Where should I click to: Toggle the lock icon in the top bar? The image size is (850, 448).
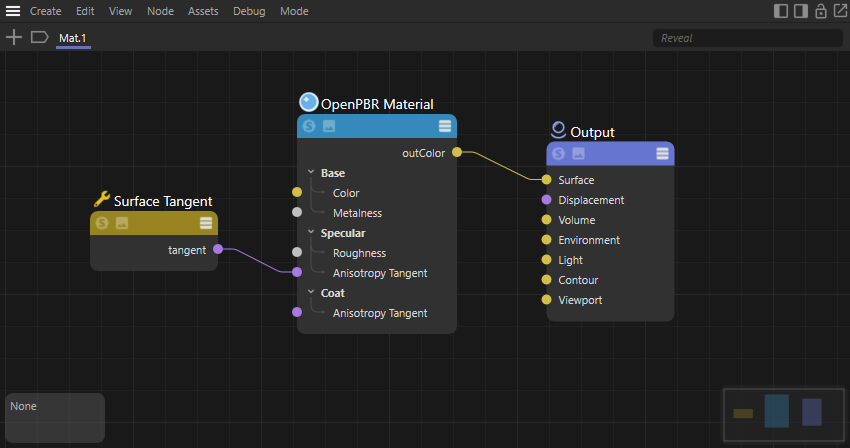[x=821, y=11]
